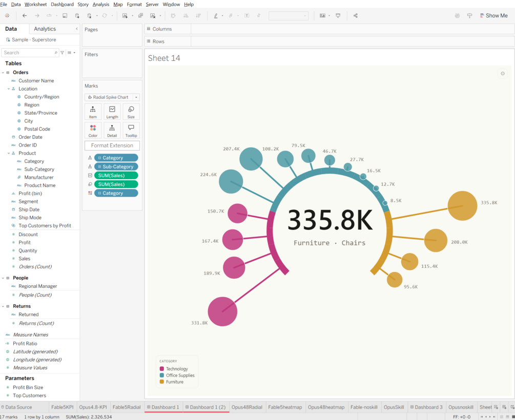
Task: Collapse the Returns table
Action: pos(3,306)
